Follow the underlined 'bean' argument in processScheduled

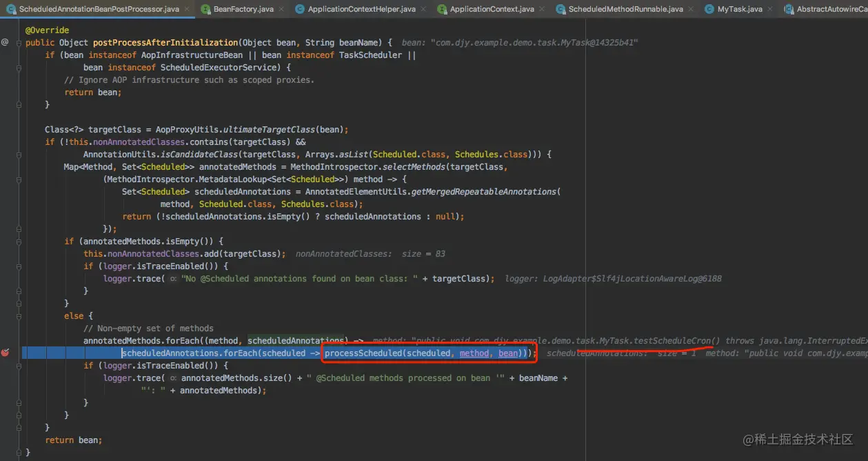coord(508,353)
